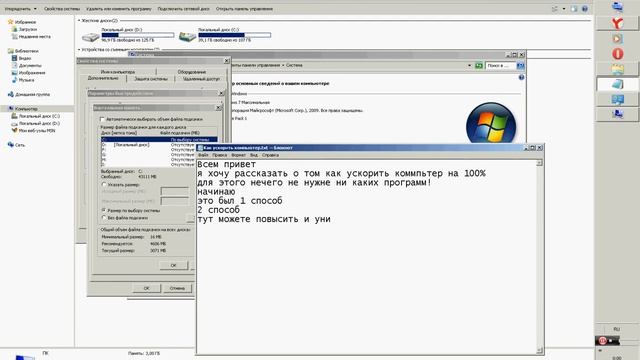Open the view options dropdown arrow in Explorer

point(564,9)
